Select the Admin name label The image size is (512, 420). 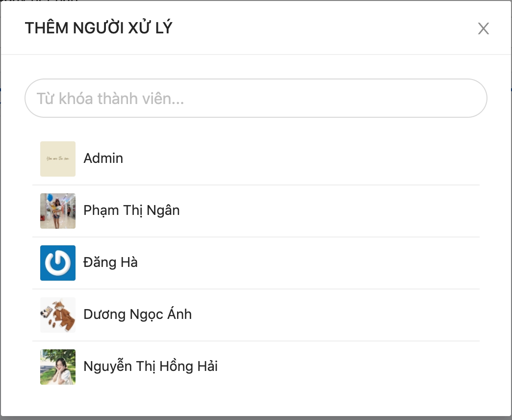103,158
